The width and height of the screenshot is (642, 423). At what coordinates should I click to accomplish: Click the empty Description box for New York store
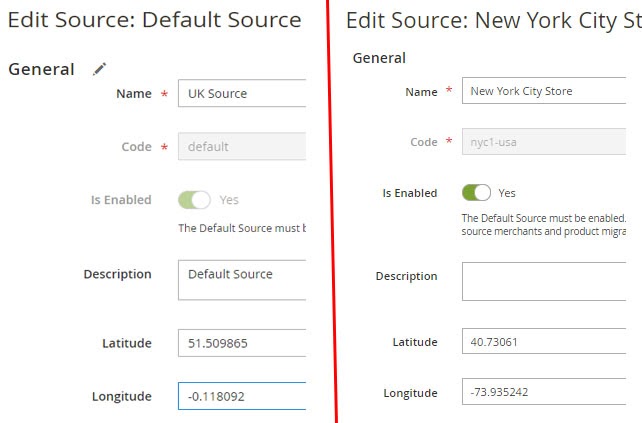tap(543, 281)
